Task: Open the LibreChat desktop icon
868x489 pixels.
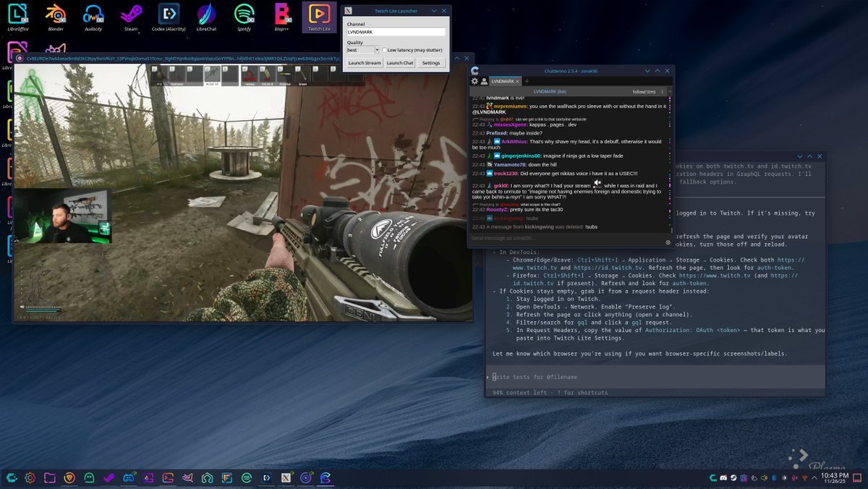Action: coord(206,16)
